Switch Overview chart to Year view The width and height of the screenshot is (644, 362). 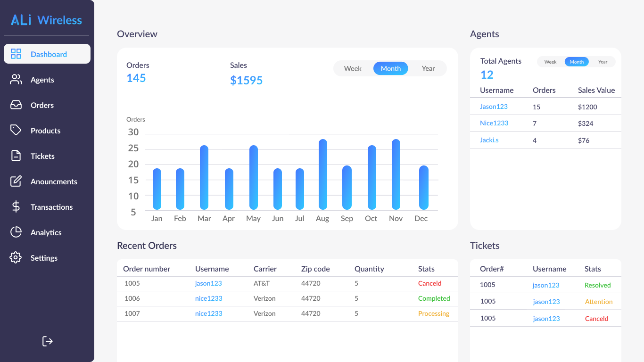click(428, 68)
